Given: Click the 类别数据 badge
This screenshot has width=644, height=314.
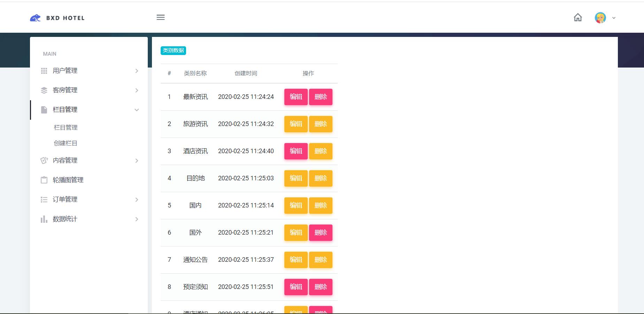Looking at the screenshot, I should coord(173,50).
